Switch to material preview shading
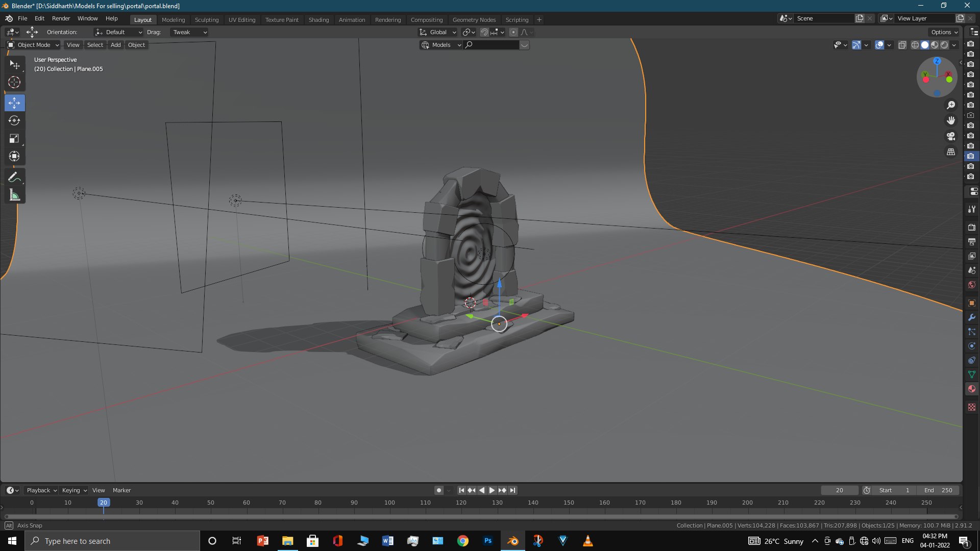This screenshot has height=551, width=980. tap(935, 45)
